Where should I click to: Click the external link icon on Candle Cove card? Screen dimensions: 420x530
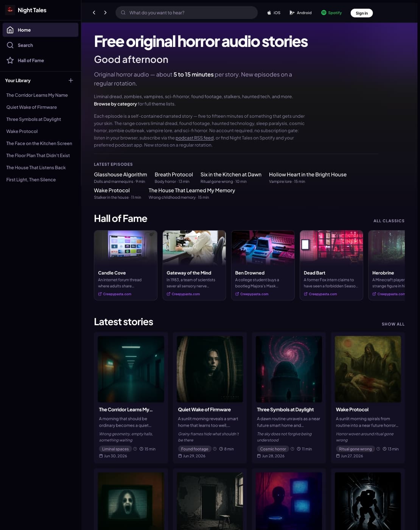(100, 294)
